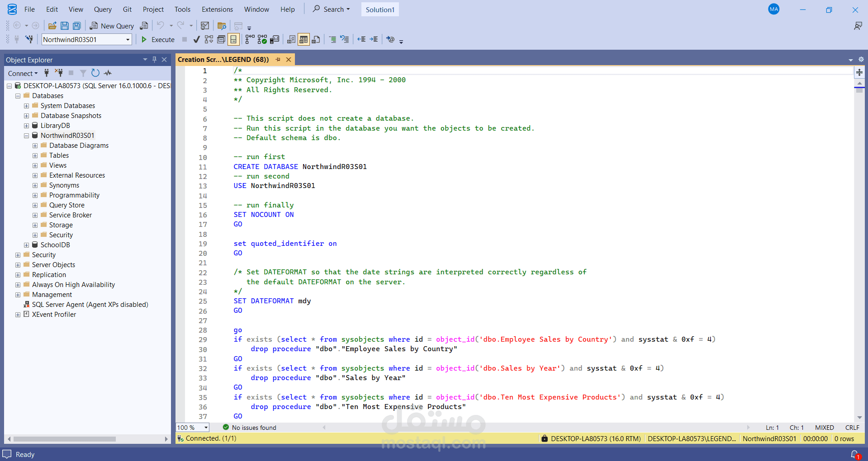Open the NorthwindR03S01 database dropdown

[x=128, y=40]
